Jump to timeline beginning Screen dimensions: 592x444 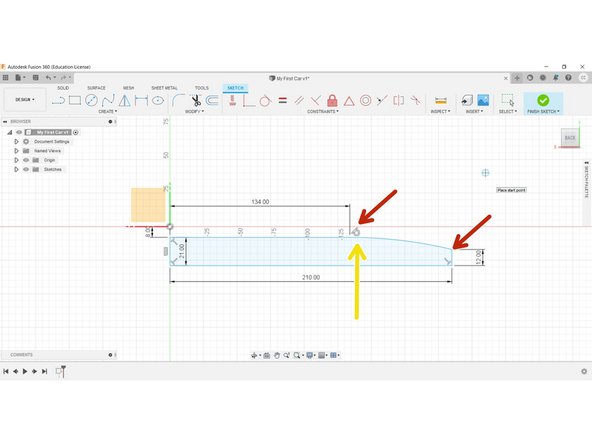(6, 372)
